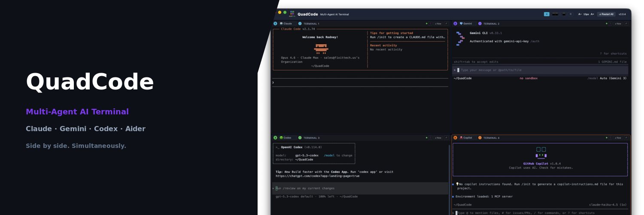This screenshot has width=644, height=215.
Task: Click the Restart All button
Action: [606, 14]
